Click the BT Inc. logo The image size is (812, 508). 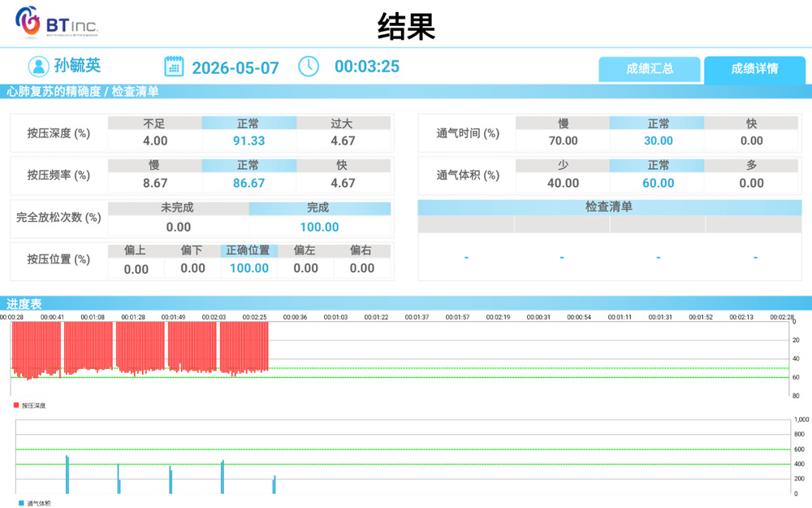tap(57, 23)
